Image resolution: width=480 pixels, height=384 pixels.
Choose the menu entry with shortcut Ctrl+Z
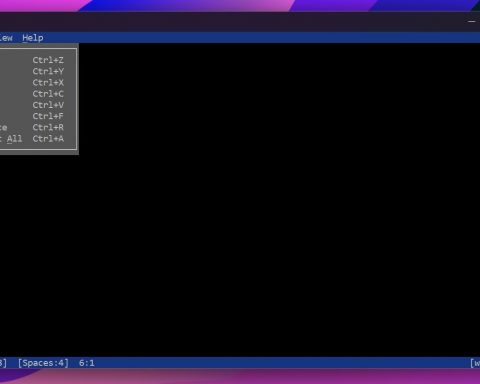pyautogui.click(x=38, y=60)
